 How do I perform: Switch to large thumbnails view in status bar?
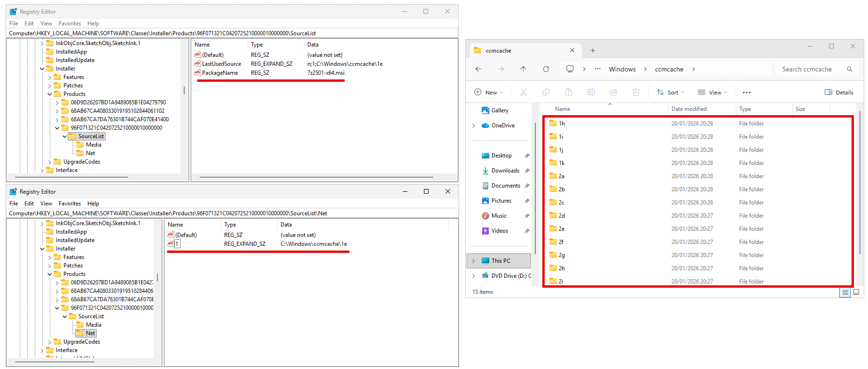[x=856, y=292]
